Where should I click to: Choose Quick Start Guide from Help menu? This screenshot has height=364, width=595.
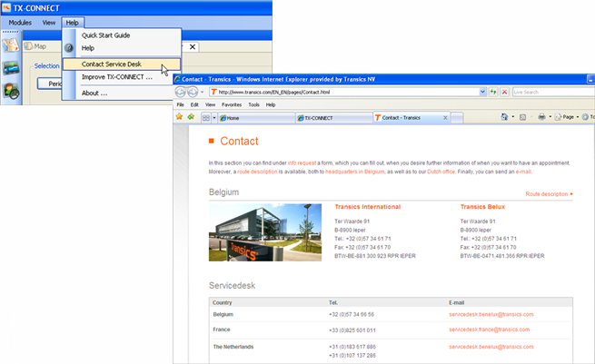pyautogui.click(x=107, y=35)
